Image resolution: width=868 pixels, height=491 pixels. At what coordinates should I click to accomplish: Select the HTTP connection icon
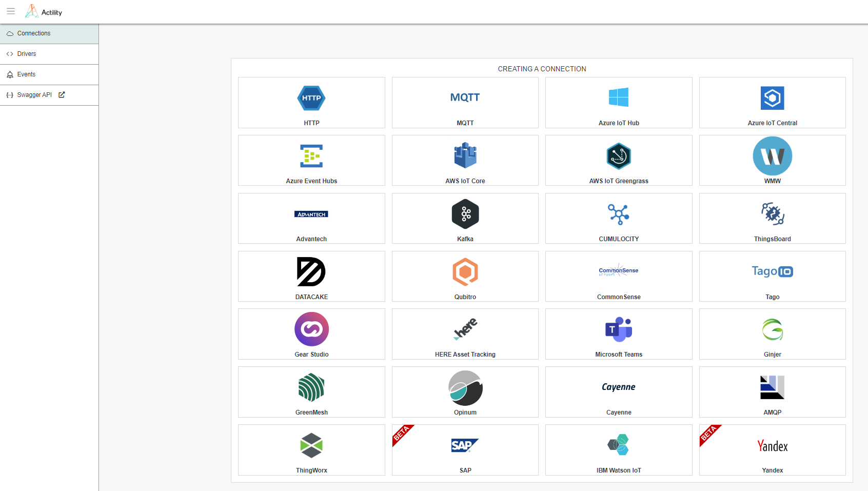[311, 98]
